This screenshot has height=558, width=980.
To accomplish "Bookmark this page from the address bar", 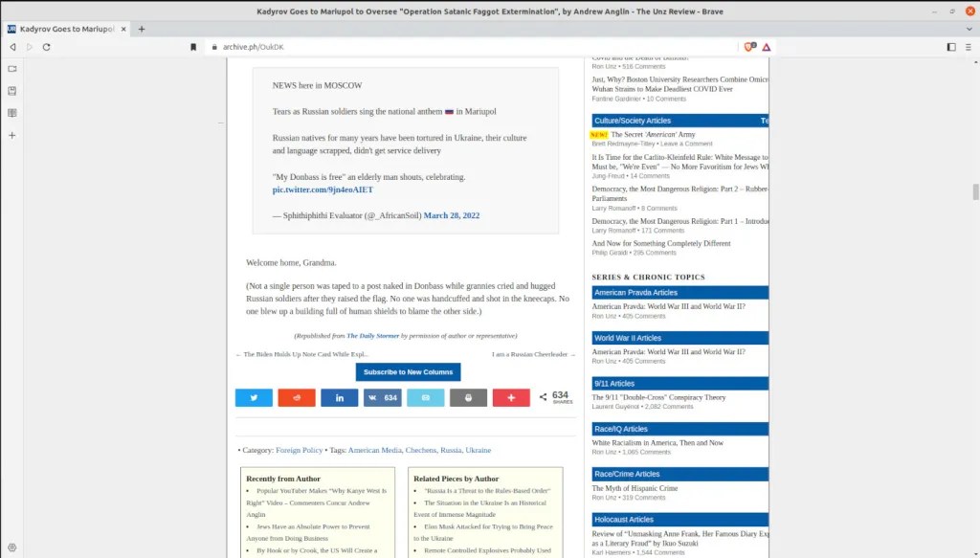I will pos(193,47).
